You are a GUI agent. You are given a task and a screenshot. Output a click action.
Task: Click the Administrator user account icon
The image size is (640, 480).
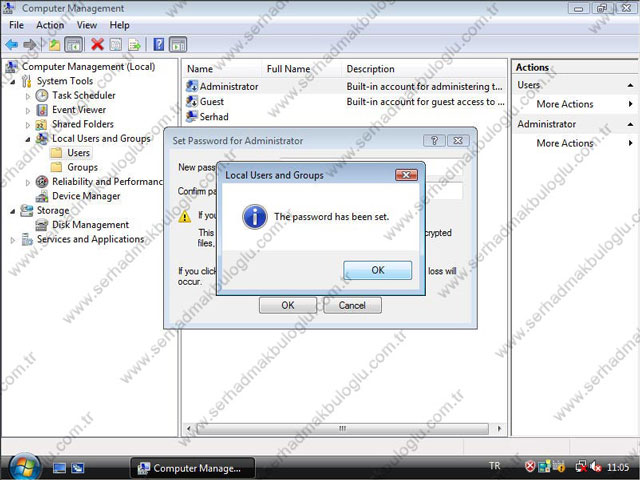coord(191,87)
